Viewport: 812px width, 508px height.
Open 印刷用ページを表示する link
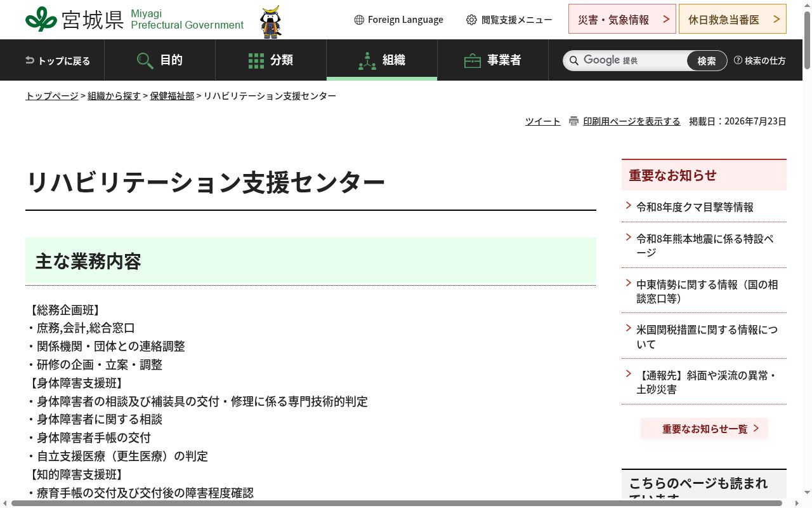632,121
